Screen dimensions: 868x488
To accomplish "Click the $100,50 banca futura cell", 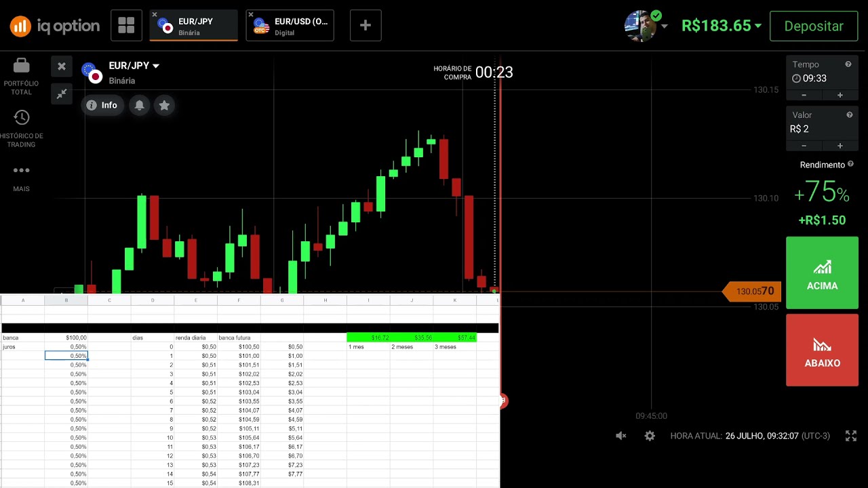I will (x=239, y=347).
